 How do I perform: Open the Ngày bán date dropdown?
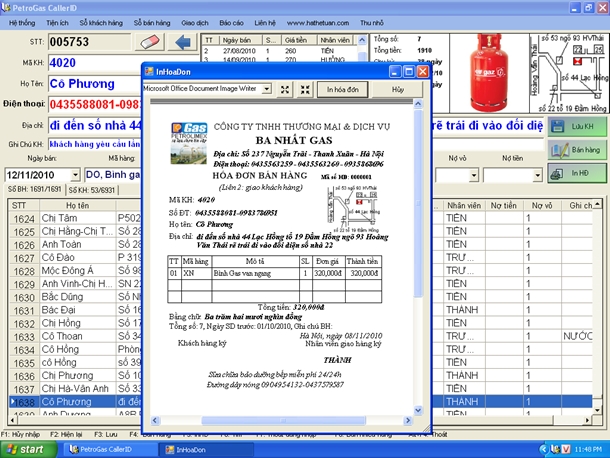coord(75,175)
